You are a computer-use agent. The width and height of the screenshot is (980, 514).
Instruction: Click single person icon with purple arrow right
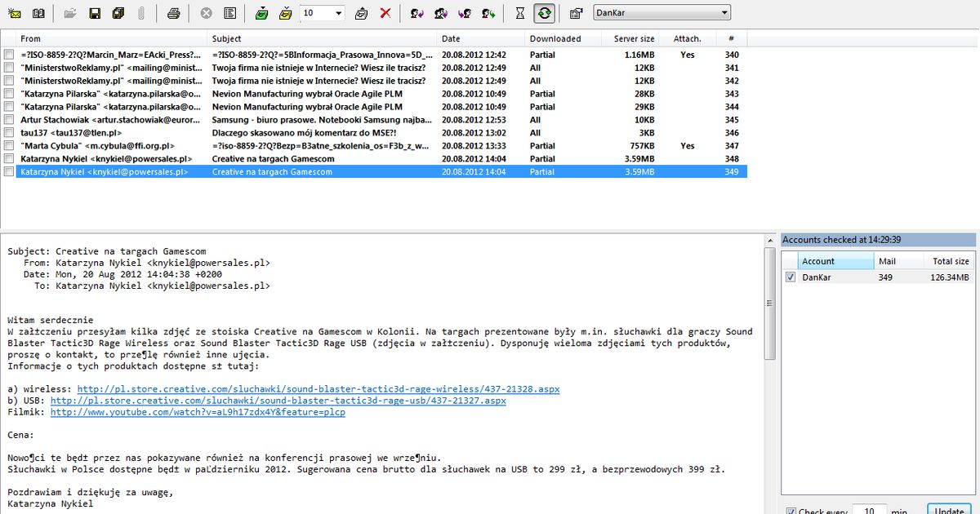[417, 13]
